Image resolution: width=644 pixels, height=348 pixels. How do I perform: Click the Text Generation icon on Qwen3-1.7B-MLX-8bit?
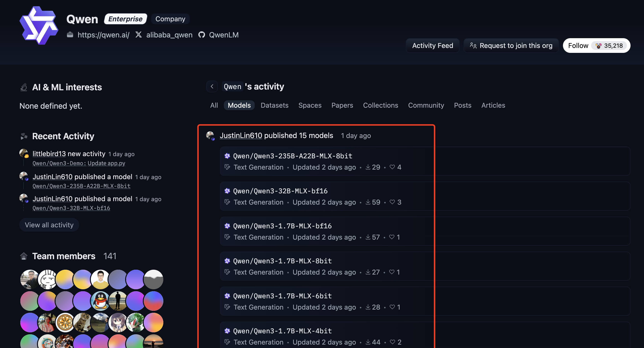(227, 272)
